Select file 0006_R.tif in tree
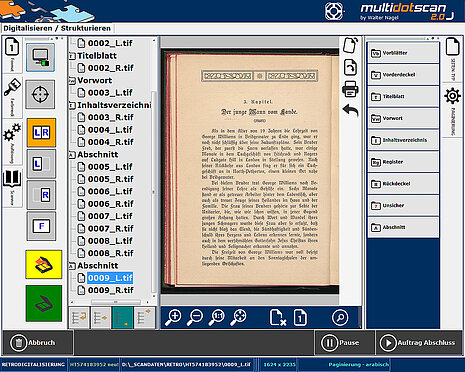Image resolution: width=465 pixels, height=372 pixels. pos(106,204)
